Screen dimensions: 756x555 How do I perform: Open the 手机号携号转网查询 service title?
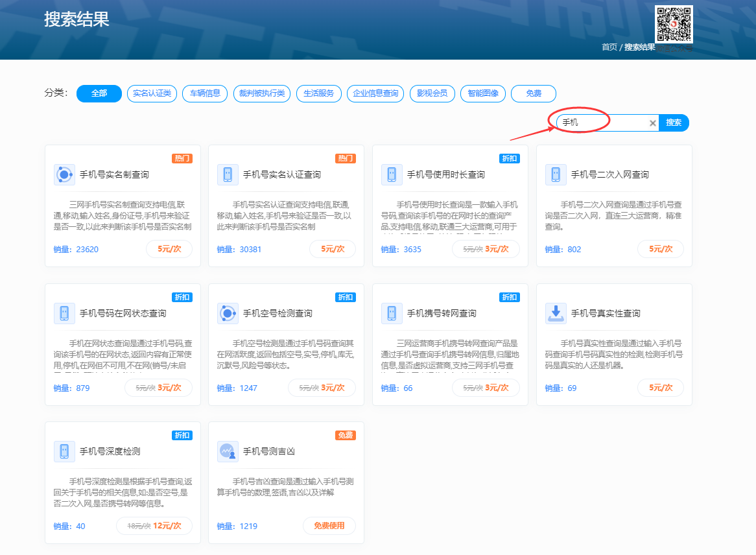[441, 313]
